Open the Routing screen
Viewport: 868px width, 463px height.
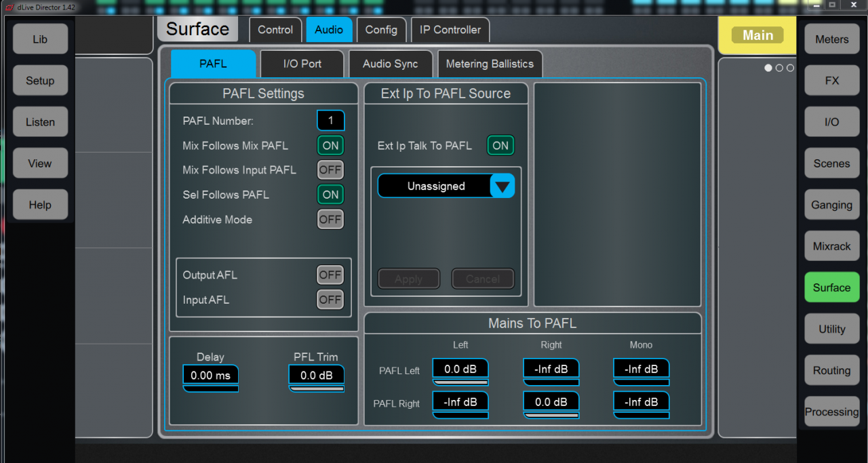coord(832,370)
